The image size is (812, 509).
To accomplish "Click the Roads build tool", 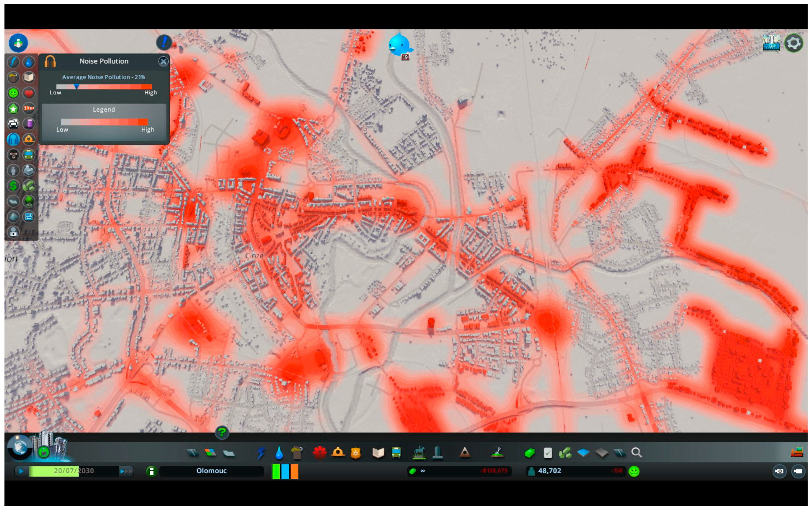I will [193, 453].
